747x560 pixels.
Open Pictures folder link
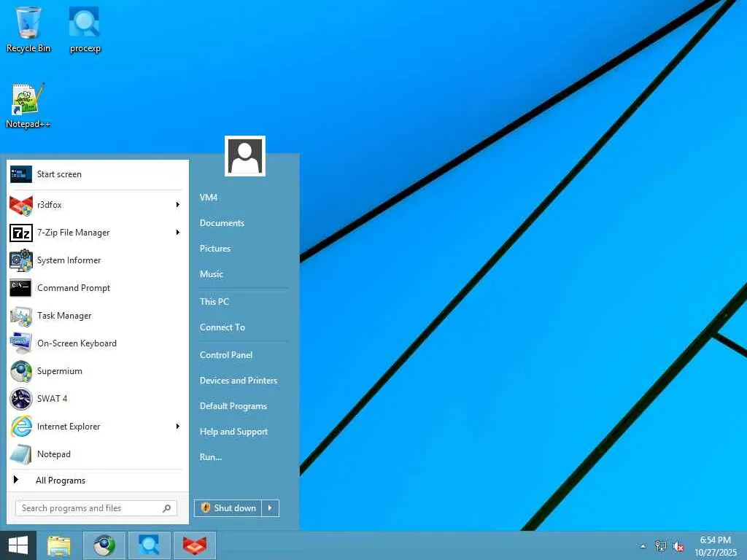click(215, 249)
